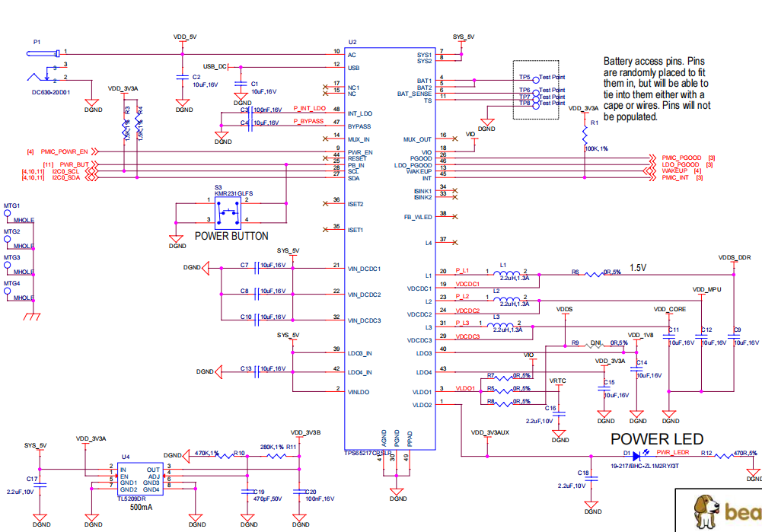Click the I2C0_SCL net connector label
The width and height of the screenshot is (762, 532).
pyautogui.click(x=65, y=171)
